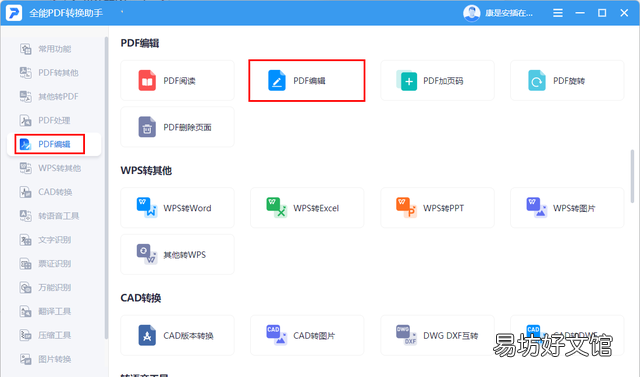The width and height of the screenshot is (640, 377).
Task: Launch the blue PDF编辑 pencil icon
Action: 277,80
